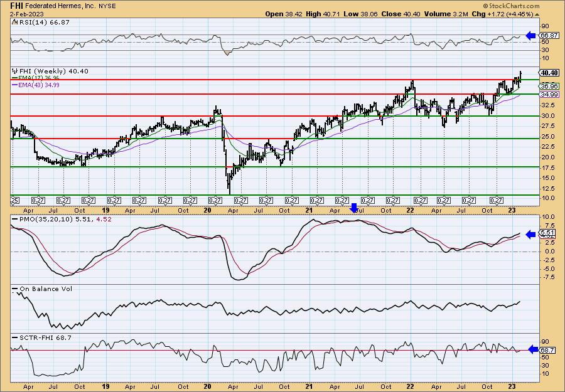Click the Chg +1.72 (+4.45%) value

[502, 14]
